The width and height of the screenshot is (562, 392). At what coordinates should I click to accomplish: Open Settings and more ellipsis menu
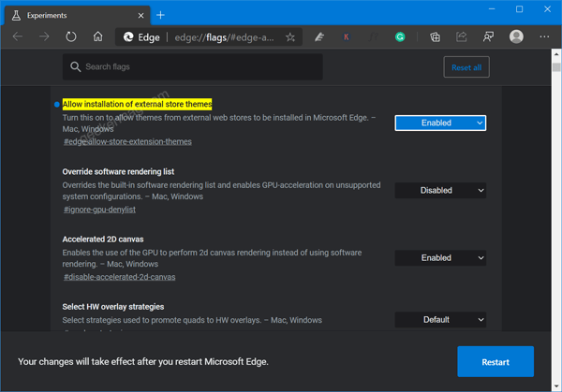pos(544,36)
